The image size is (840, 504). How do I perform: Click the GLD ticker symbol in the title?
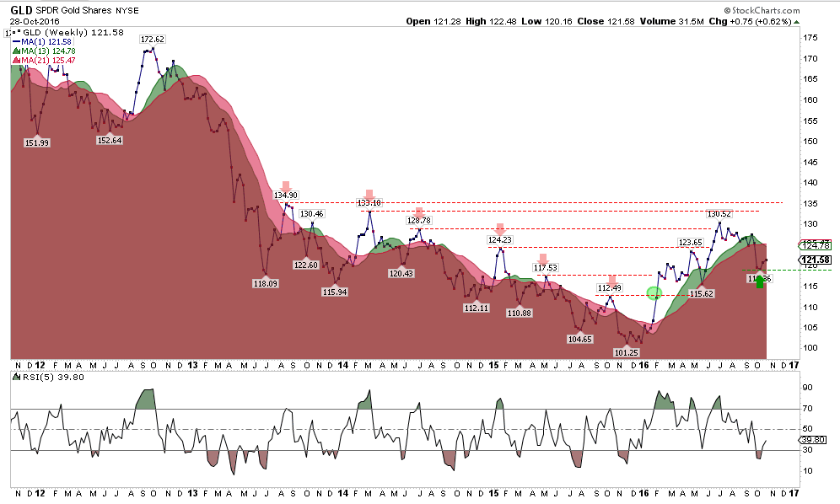click(x=21, y=10)
